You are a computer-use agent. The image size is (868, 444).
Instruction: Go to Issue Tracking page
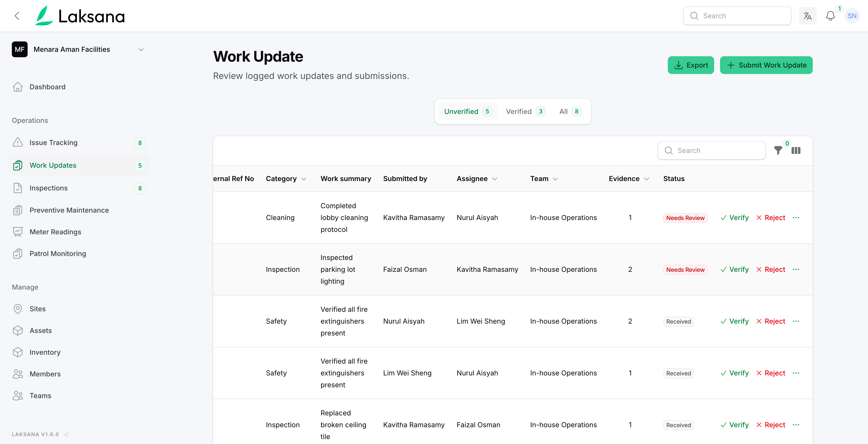coord(79,143)
